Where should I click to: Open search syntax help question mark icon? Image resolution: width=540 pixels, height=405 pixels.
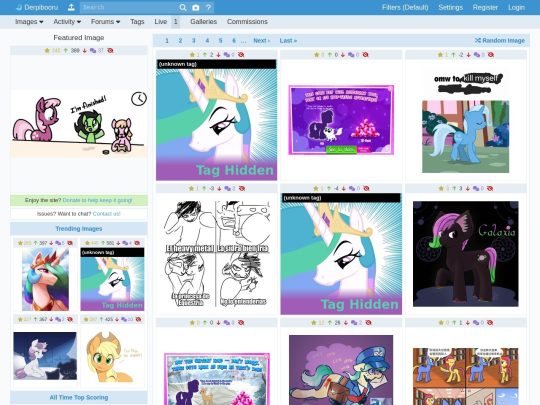pyautogui.click(x=208, y=7)
